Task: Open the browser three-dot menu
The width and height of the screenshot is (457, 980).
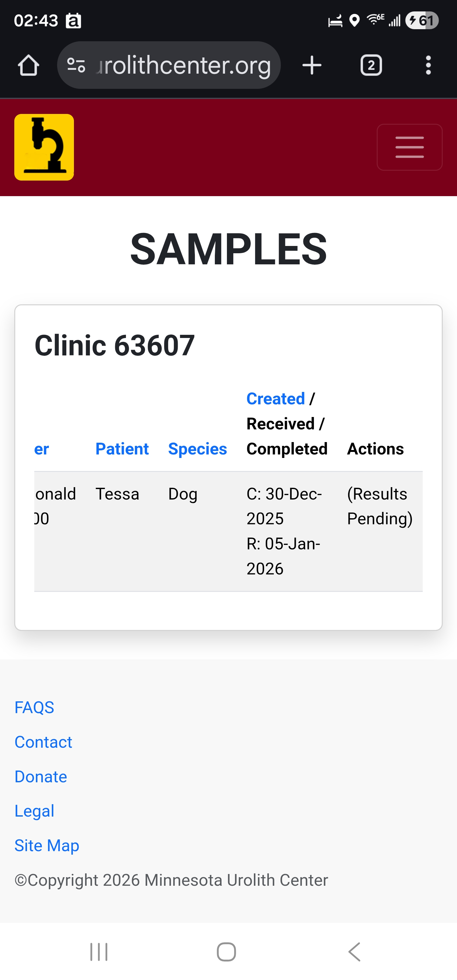Action: tap(428, 65)
